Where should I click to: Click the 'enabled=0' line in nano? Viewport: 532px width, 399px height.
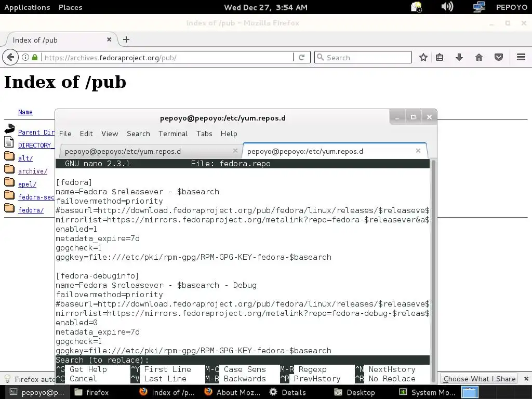(x=77, y=323)
